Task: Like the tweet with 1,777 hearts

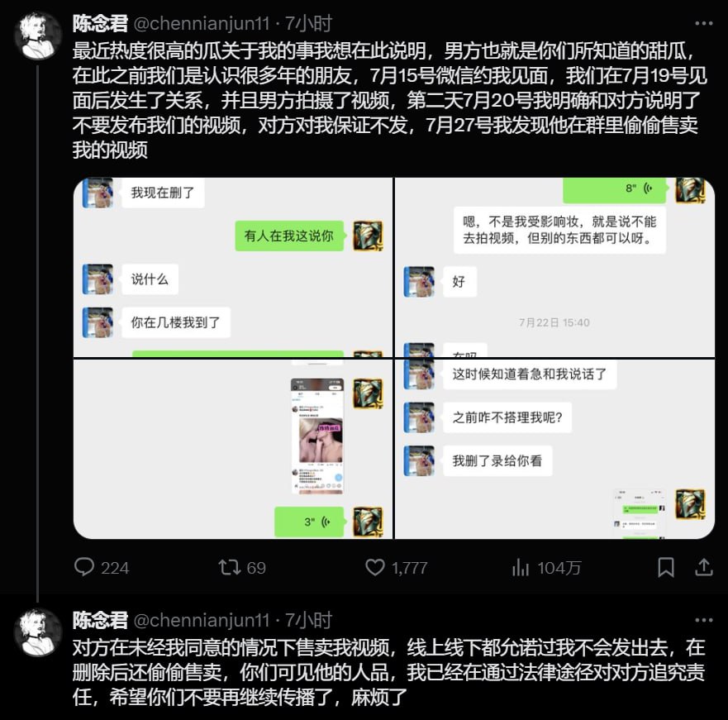Action: (x=374, y=567)
